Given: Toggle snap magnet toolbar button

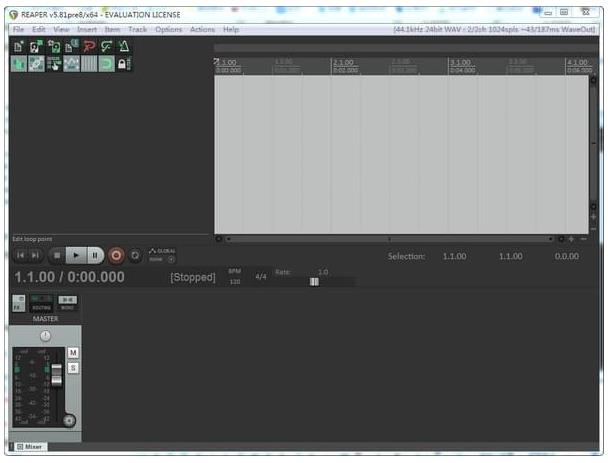Looking at the screenshot, I should [106, 64].
